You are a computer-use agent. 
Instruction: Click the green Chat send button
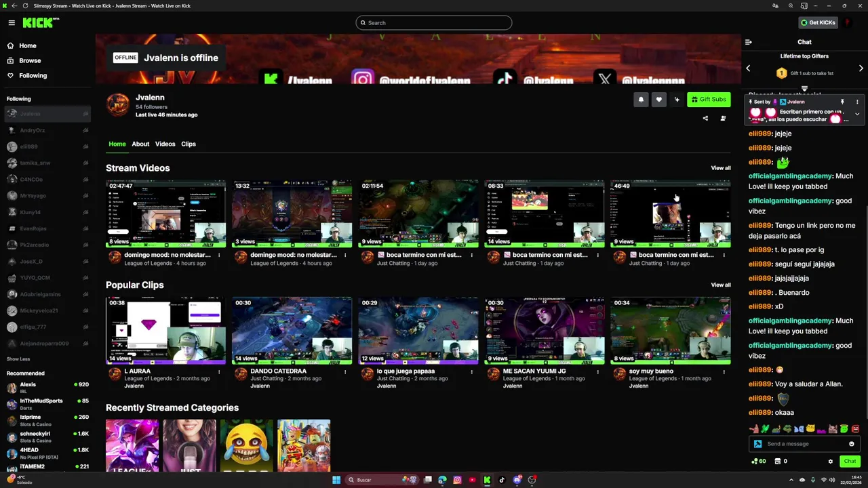(x=850, y=462)
